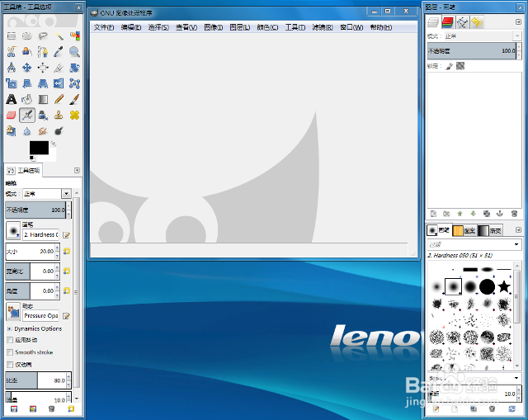Switch to the Undo History tab
Screen dimensions: 528x420
(x=477, y=22)
